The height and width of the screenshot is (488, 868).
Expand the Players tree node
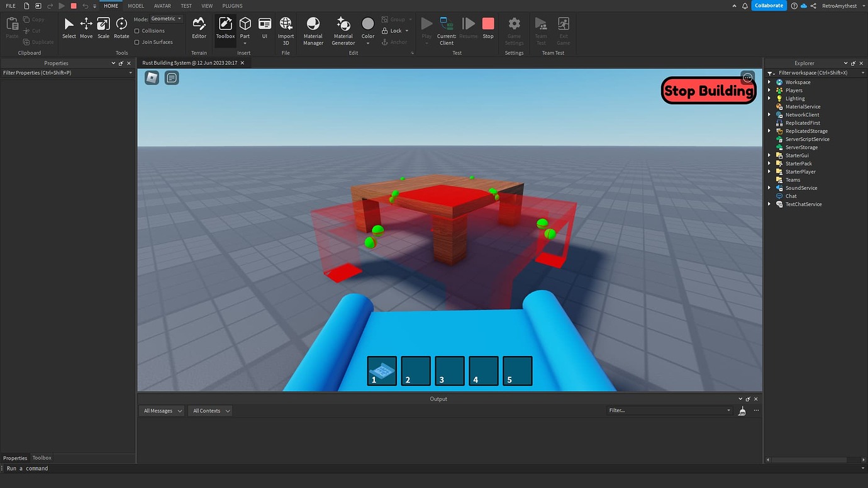point(769,91)
